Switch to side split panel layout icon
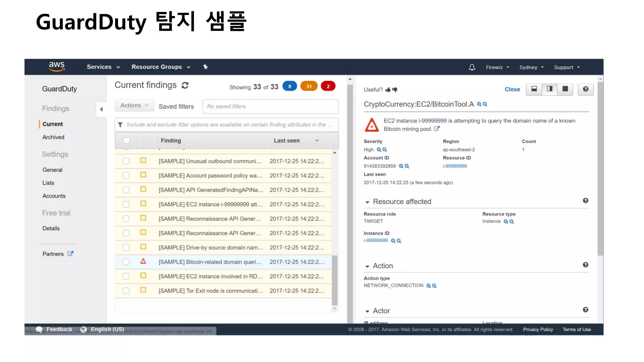 pyautogui.click(x=549, y=89)
